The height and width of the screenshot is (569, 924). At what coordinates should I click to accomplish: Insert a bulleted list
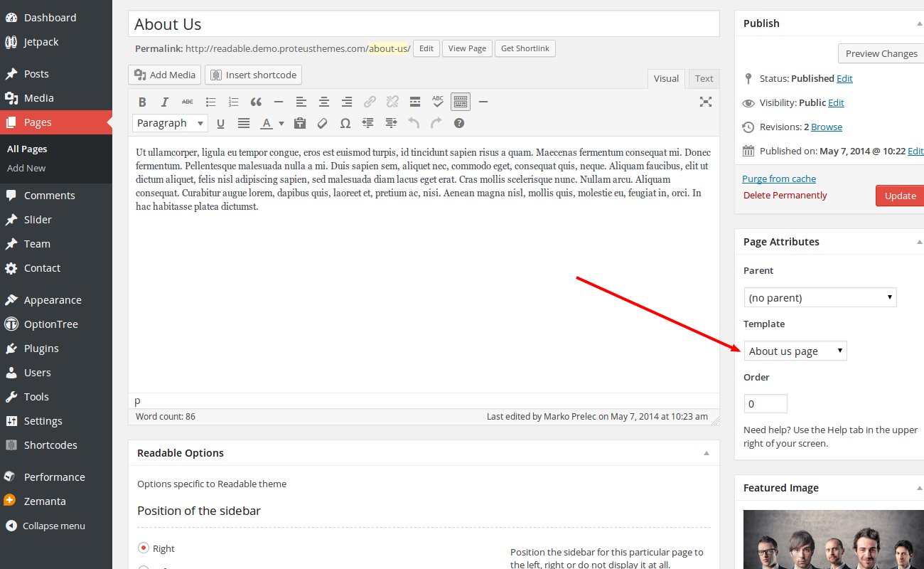pos(210,102)
